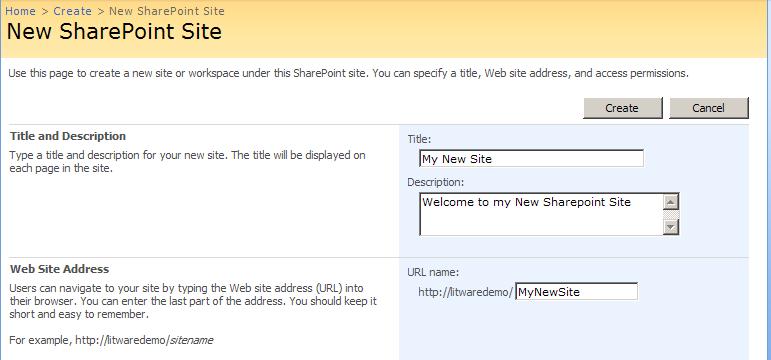Image resolution: width=771 pixels, height=360 pixels.
Task: Click the New SharePoint Site page heading
Action: pos(114,31)
